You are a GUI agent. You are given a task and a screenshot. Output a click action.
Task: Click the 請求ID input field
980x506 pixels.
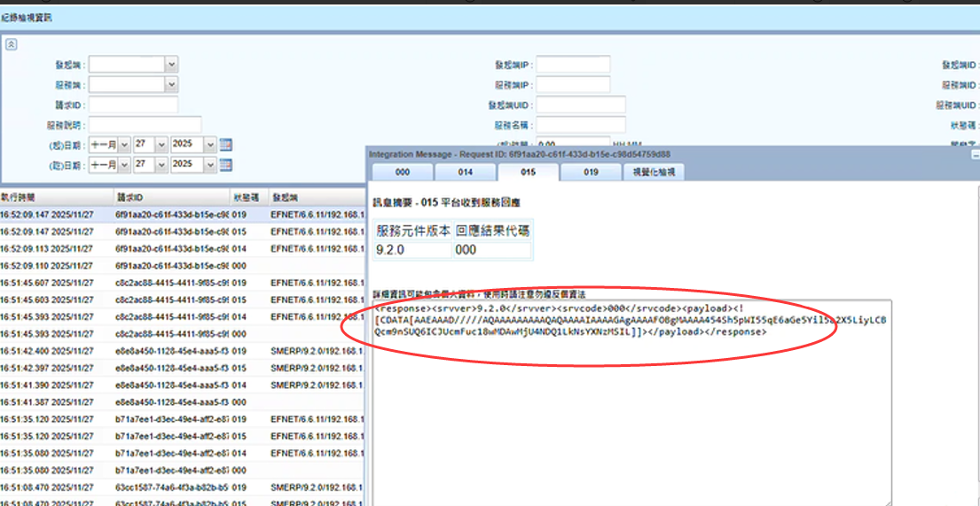click(133, 105)
